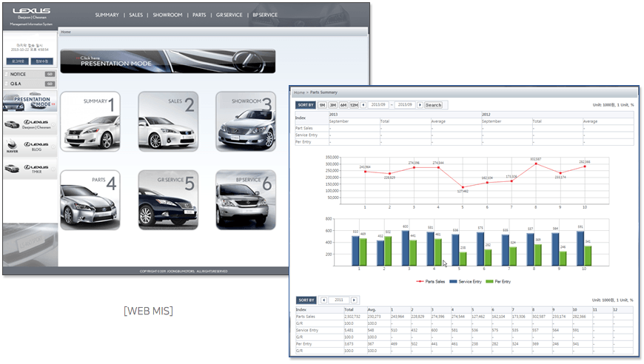Open the SALES menu in top navigation

pyautogui.click(x=136, y=15)
